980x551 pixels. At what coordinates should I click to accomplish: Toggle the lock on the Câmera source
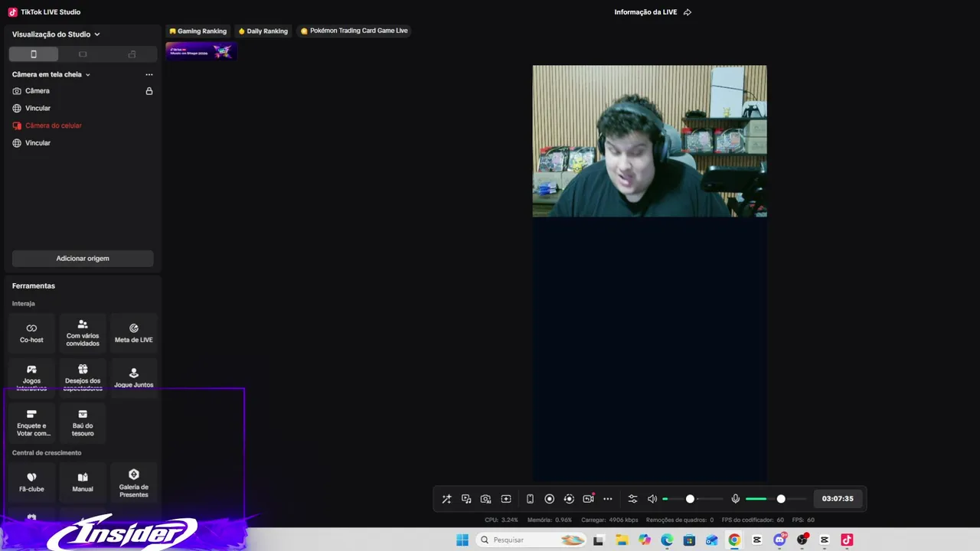pos(149,91)
